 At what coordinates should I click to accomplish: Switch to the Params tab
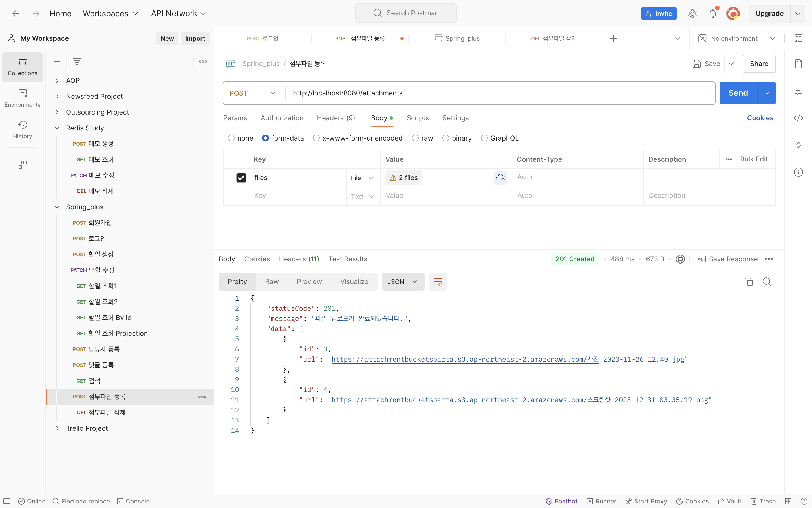coord(235,118)
